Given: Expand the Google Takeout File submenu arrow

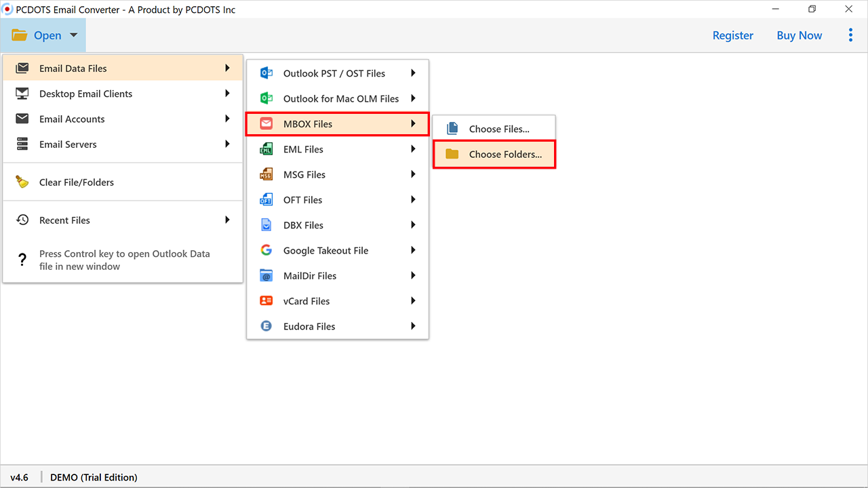Looking at the screenshot, I should tap(413, 250).
